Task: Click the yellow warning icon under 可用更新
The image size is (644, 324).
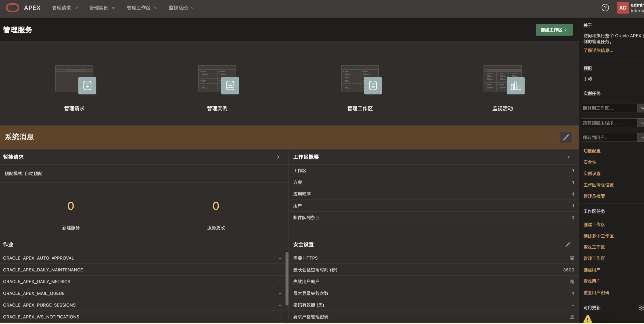Action: pyautogui.click(x=588, y=319)
